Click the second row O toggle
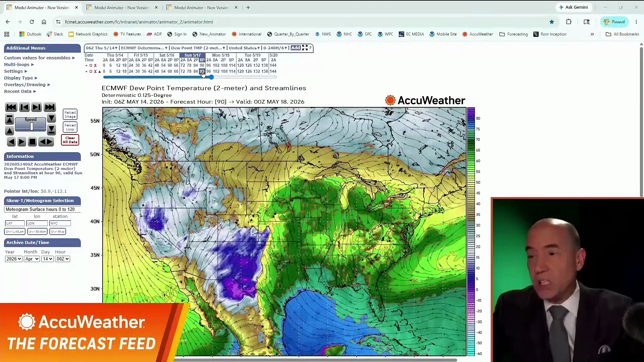This screenshot has width=644, height=362. tap(91, 71)
